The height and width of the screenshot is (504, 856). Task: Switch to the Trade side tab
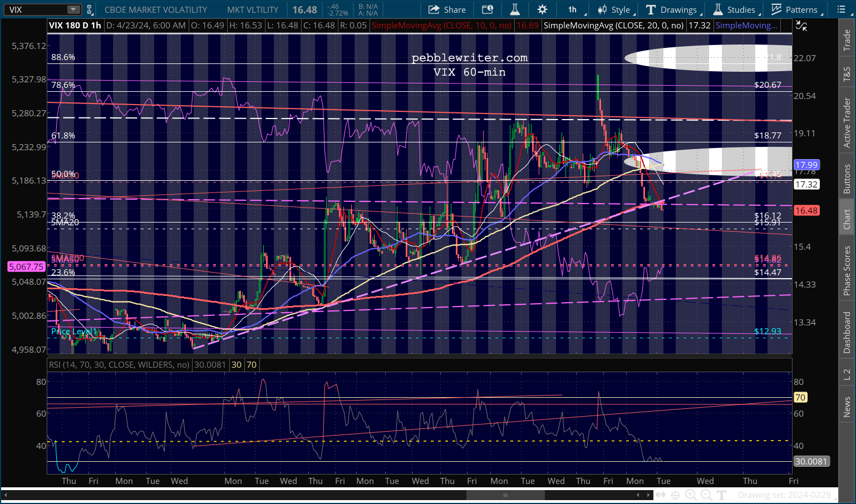847,40
